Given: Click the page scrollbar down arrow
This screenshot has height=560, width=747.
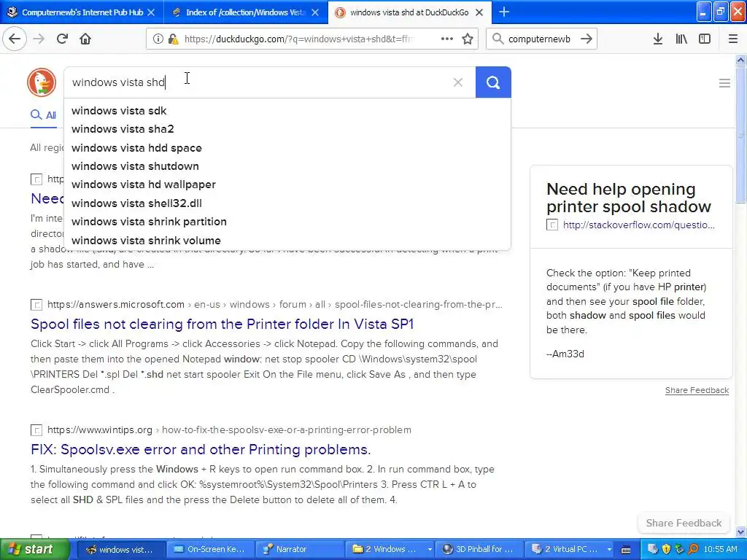Looking at the screenshot, I should (x=740, y=532).
